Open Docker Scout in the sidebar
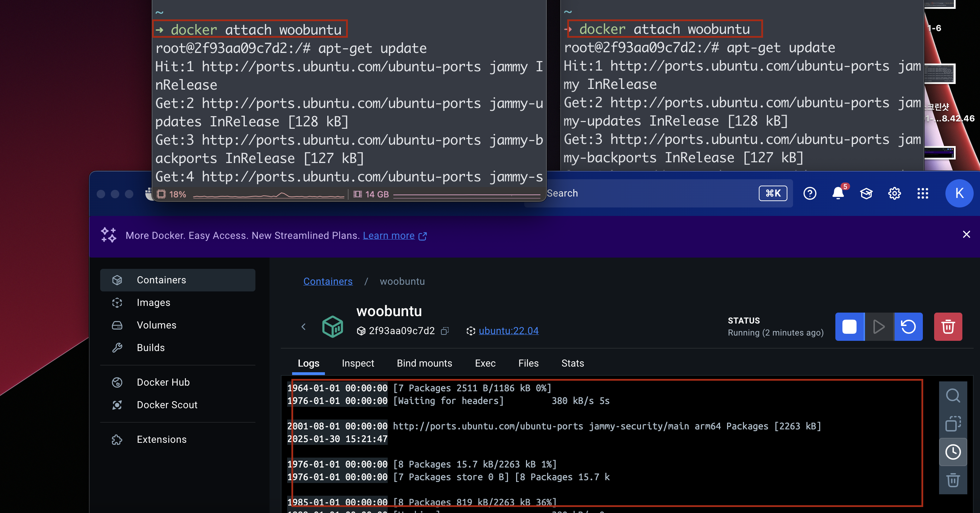Image resolution: width=980 pixels, height=513 pixels. [177, 405]
